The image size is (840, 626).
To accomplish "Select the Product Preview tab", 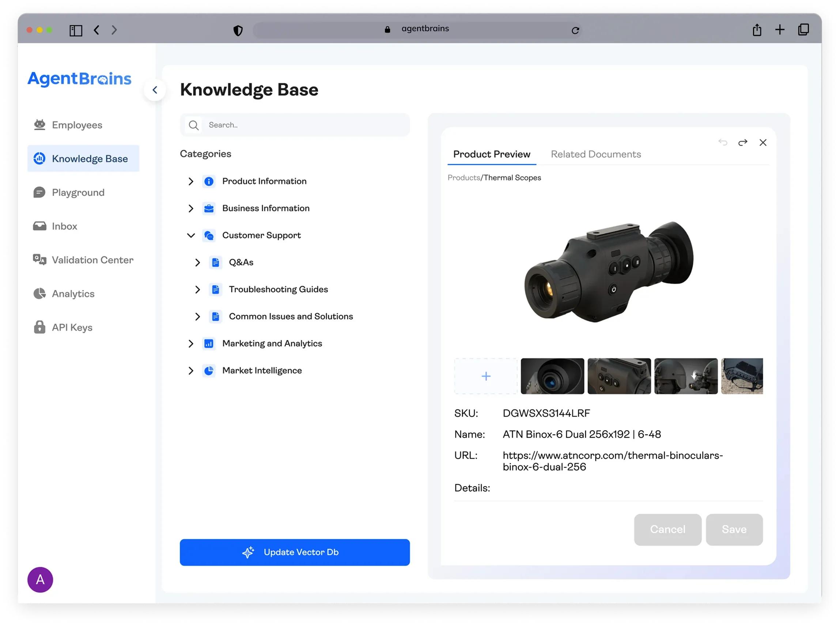I will (491, 154).
